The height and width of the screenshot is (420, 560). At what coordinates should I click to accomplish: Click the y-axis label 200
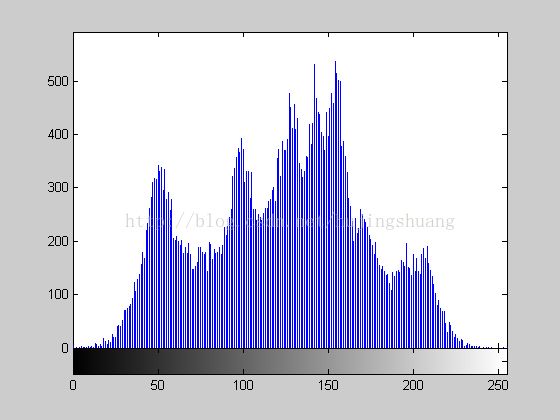tap(58, 241)
